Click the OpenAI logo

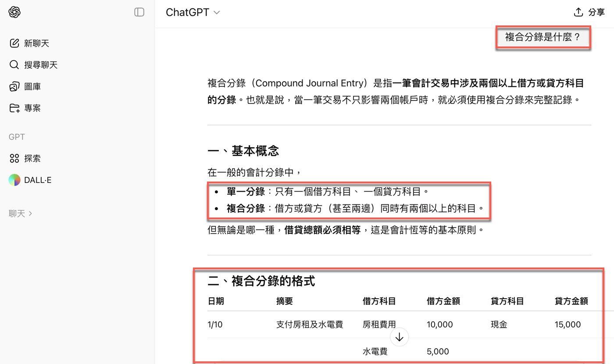[14, 12]
